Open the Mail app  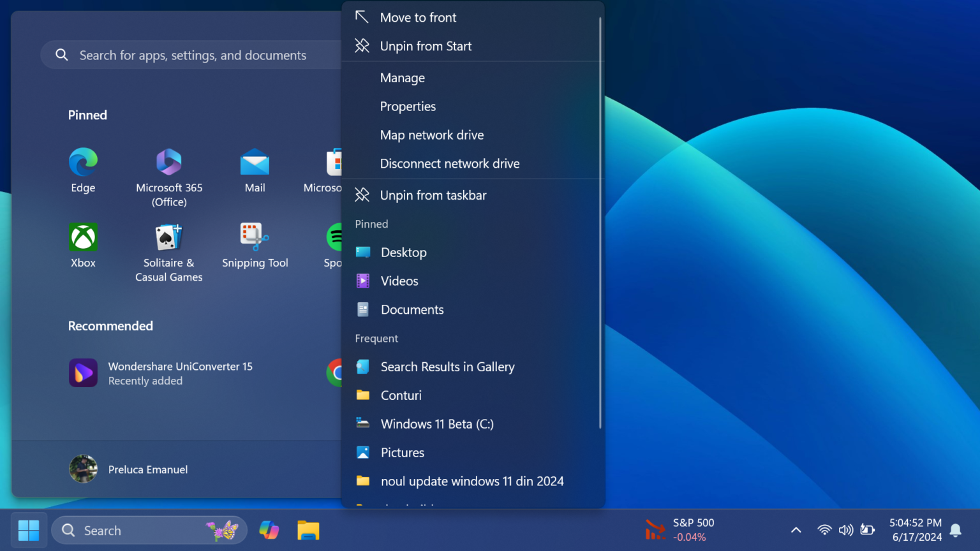255,171
